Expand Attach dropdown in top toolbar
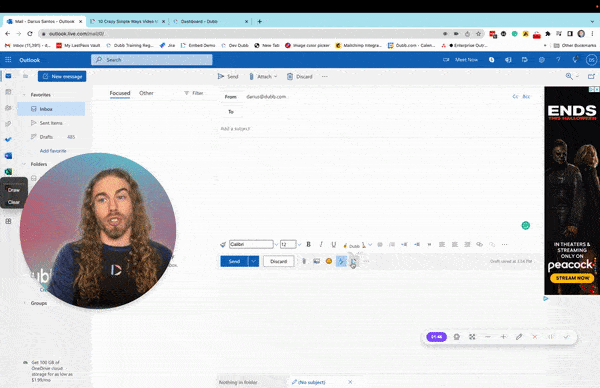This screenshot has height=388, width=600. click(276, 77)
